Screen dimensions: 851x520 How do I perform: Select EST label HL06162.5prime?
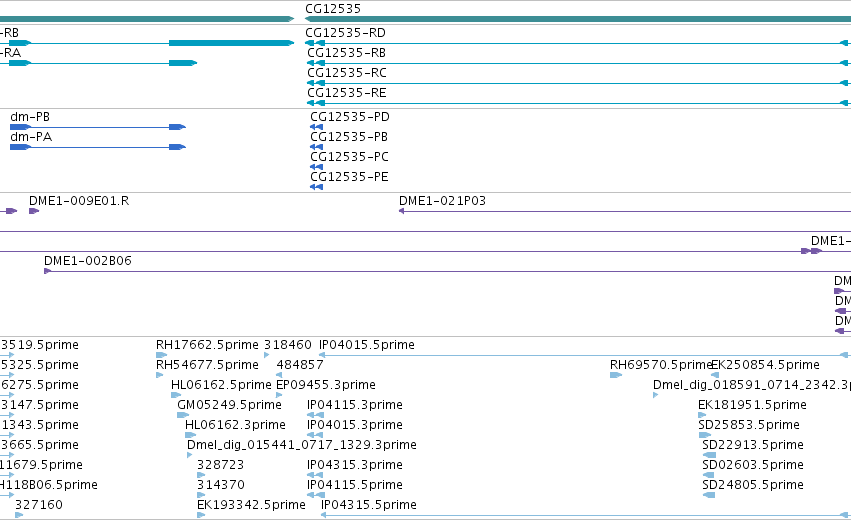[x=221, y=385]
